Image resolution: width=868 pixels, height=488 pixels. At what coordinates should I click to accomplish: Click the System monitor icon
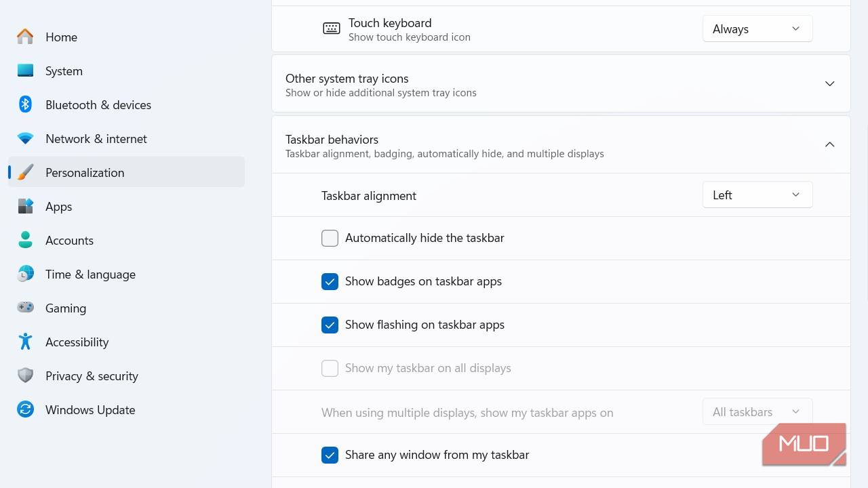25,70
